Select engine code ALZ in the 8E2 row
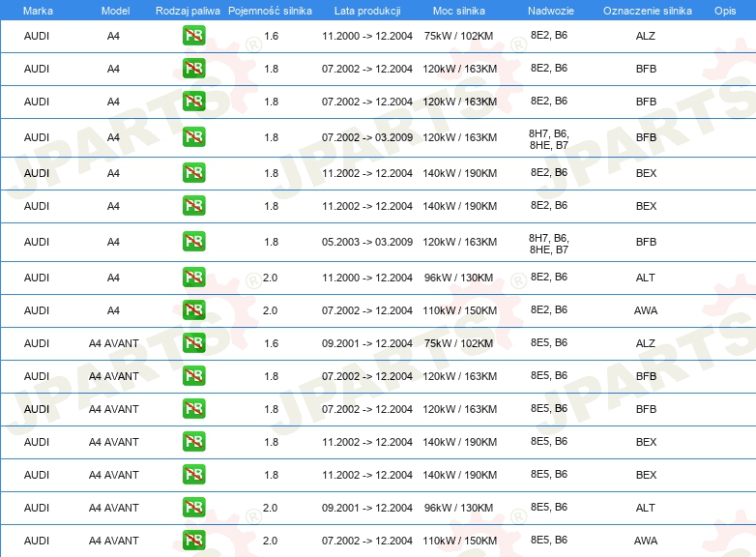This screenshot has width=756, height=557. tap(646, 36)
